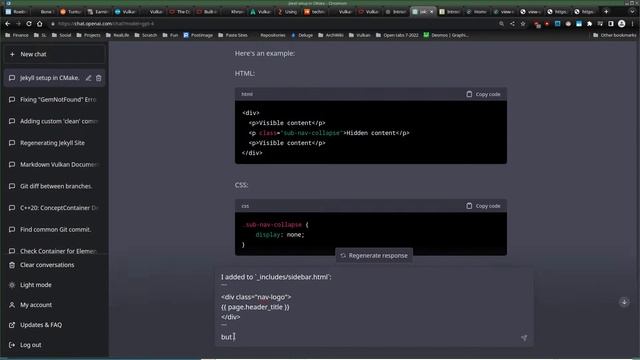This screenshot has height=360, width=640.
Task: Open a new browser tab with plus
Action: coord(606,11)
